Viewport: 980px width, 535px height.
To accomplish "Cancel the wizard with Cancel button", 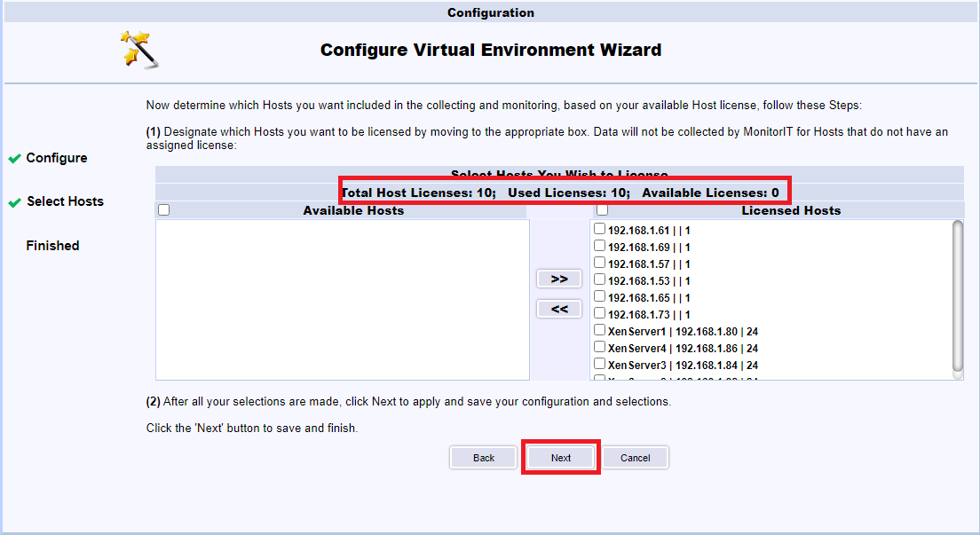I will pos(636,458).
